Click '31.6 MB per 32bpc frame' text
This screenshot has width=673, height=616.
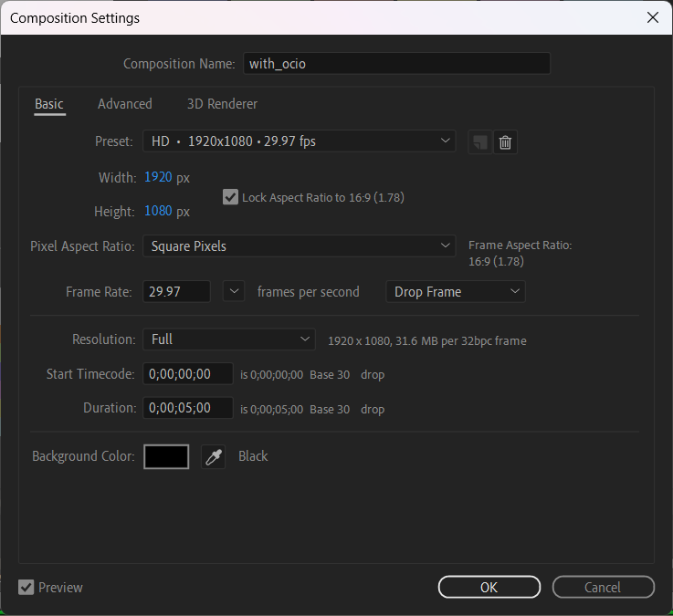pos(460,341)
